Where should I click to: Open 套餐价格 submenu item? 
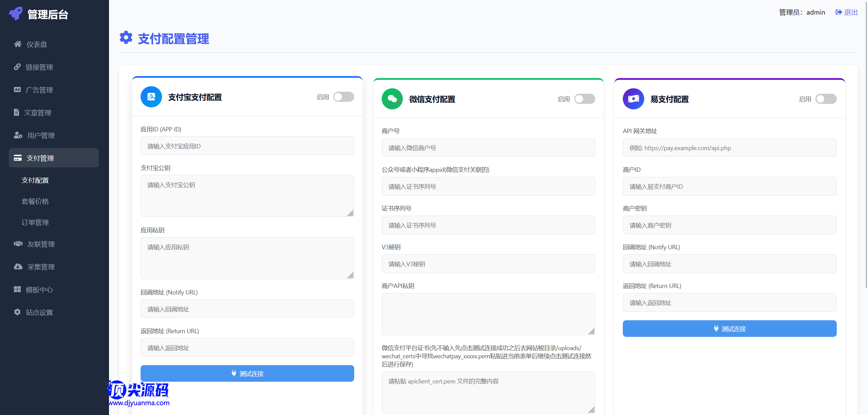pyautogui.click(x=35, y=201)
